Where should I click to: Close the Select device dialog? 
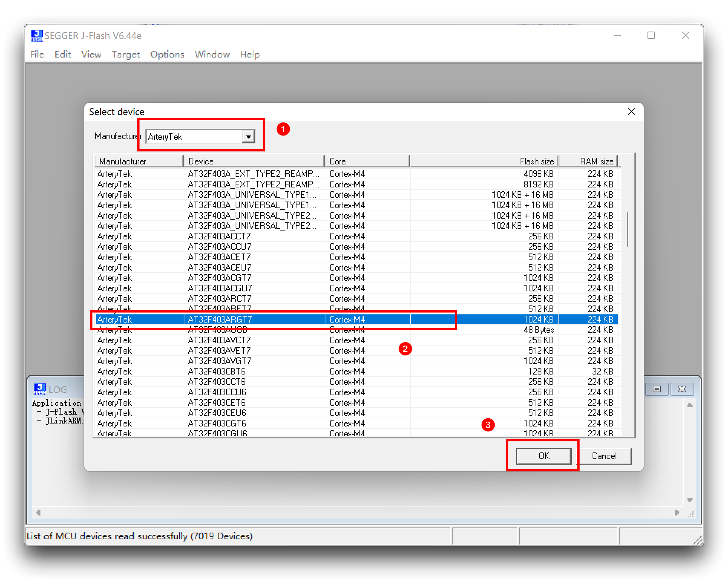click(631, 112)
